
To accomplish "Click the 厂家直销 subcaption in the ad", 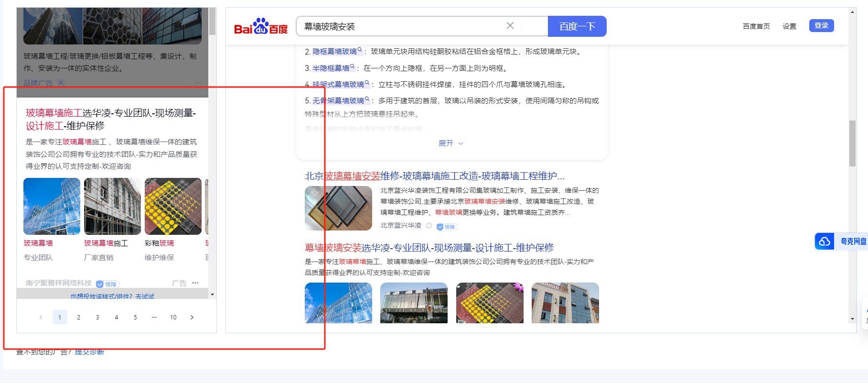I will 99,258.
